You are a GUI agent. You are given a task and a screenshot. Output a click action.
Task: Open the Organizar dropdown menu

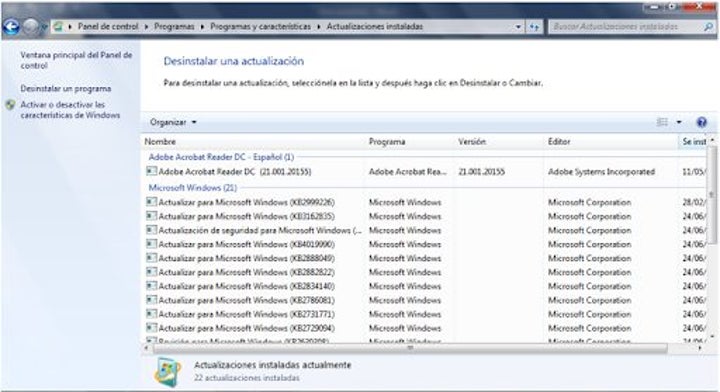[173, 122]
